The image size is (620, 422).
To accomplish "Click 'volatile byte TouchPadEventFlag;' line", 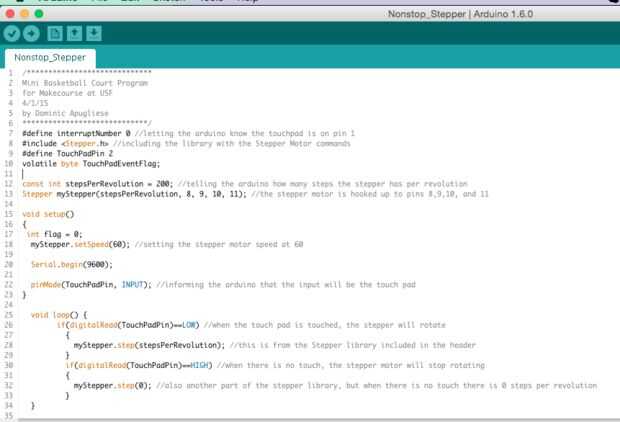I will 91,164.
